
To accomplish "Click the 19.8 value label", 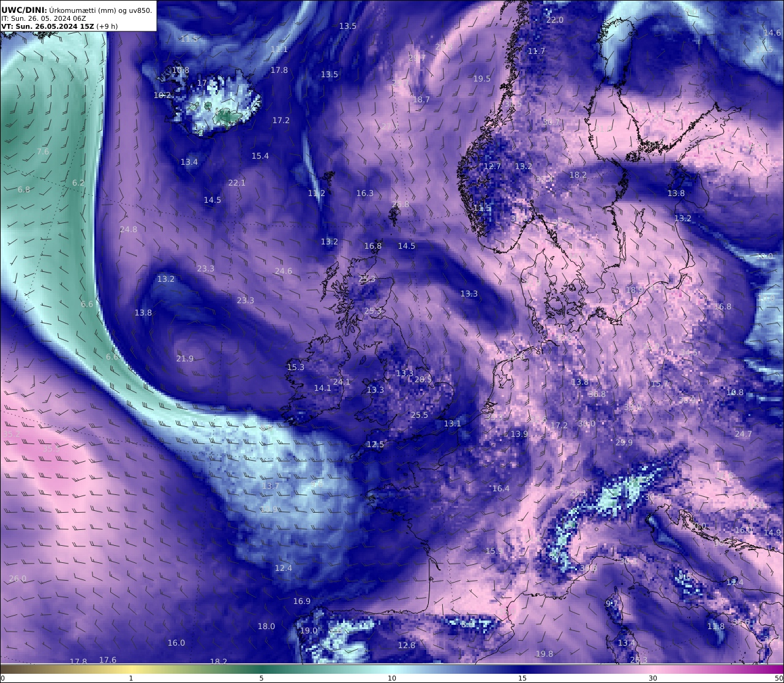I will tap(545, 654).
